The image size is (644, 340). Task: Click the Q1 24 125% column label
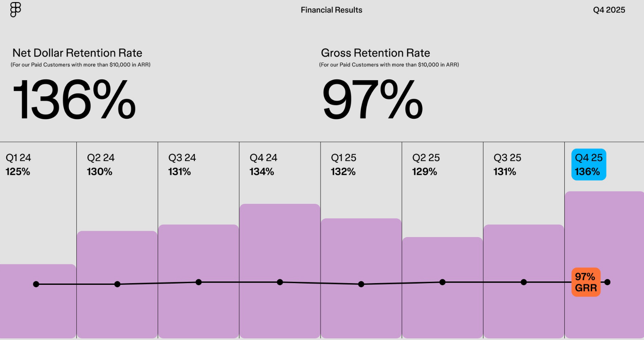18,165
